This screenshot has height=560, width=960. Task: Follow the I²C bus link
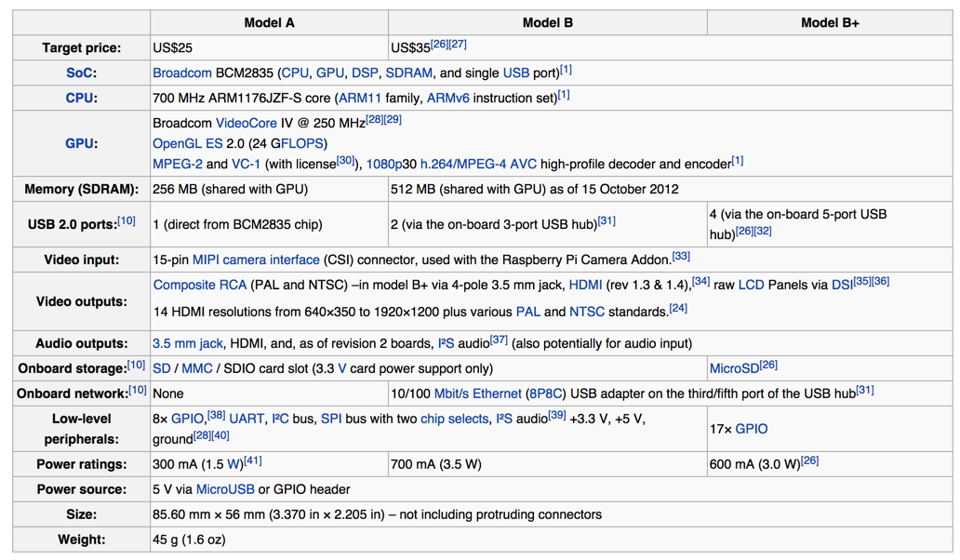click(x=280, y=419)
